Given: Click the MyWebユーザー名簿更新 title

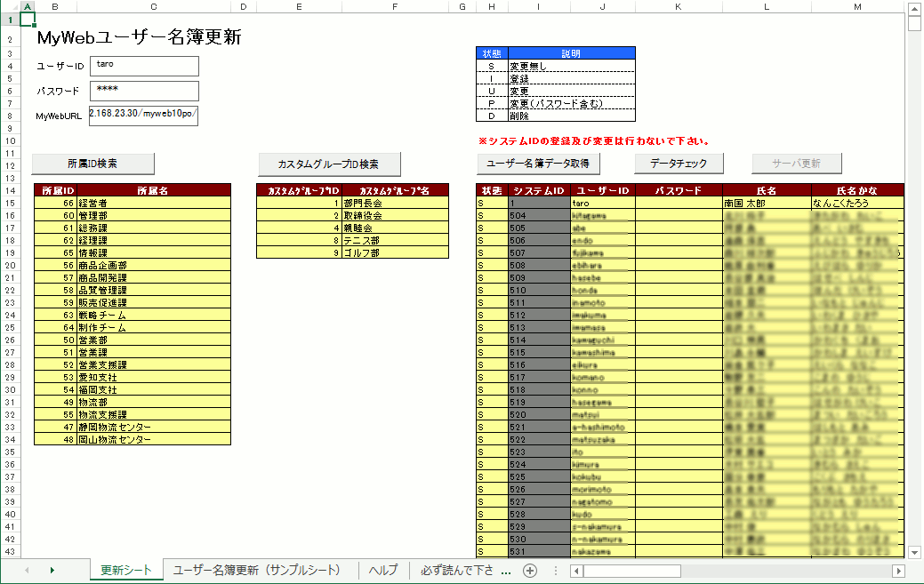Looking at the screenshot, I should pyautogui.click(x=139, y=37).
